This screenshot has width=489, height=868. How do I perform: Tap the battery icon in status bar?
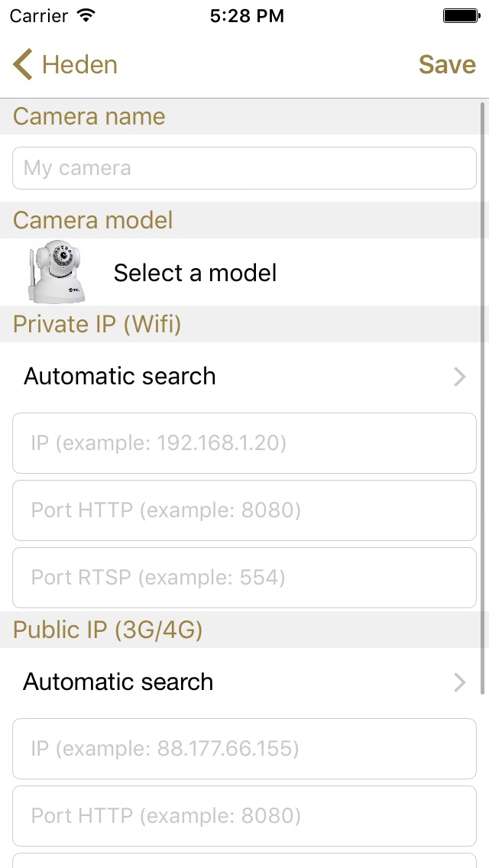coord(461,16)
